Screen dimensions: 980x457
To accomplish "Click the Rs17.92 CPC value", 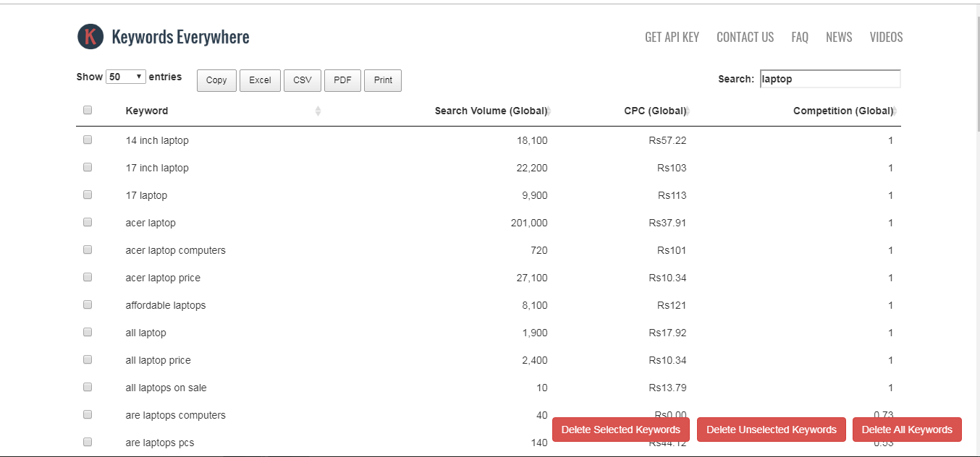I will (667, 333).
